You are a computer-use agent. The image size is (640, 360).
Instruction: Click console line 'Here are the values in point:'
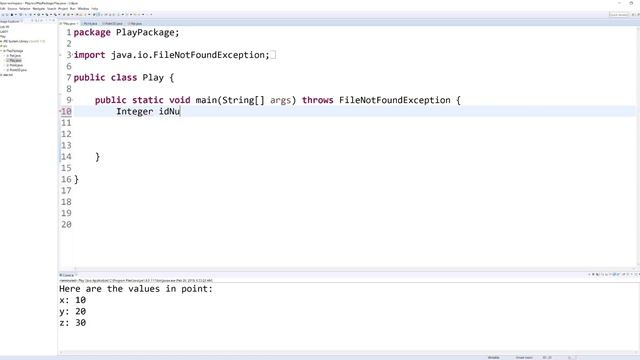pos(136,289)
